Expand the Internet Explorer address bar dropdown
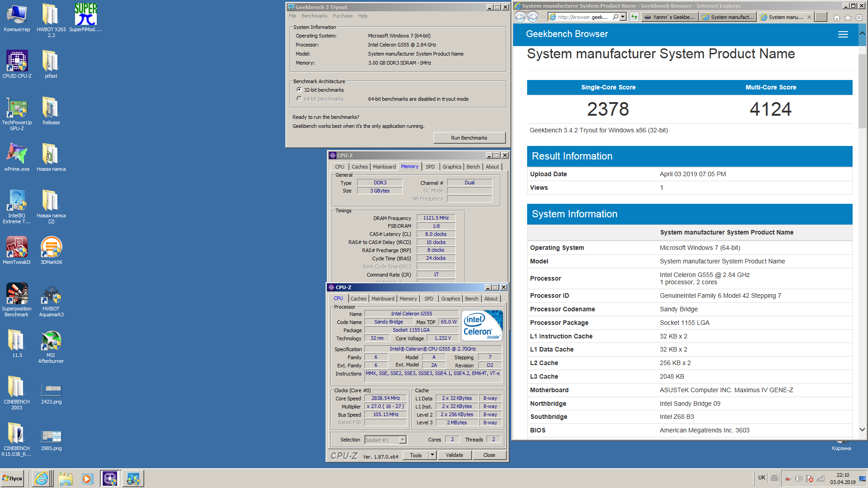 (623, 17)
